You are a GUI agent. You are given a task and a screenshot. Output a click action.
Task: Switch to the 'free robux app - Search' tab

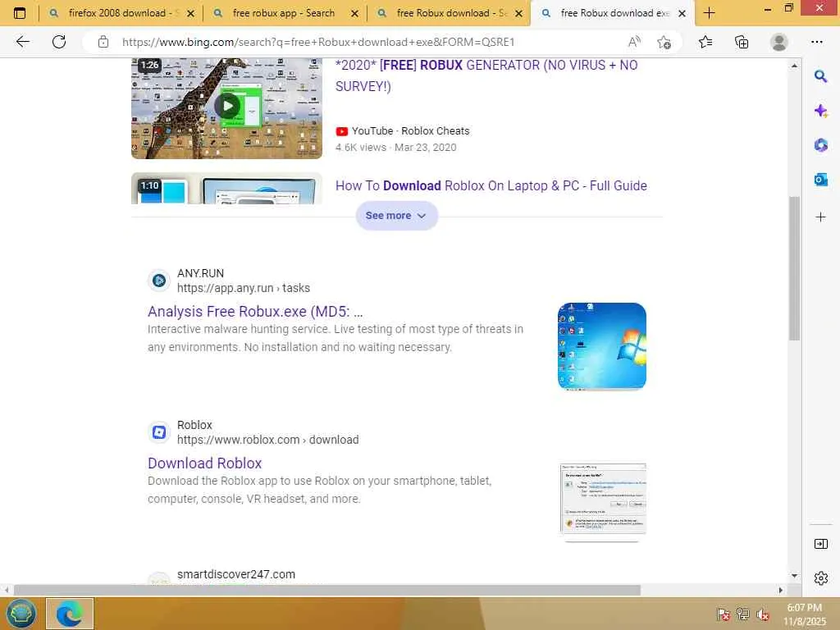tap(283, 13)
